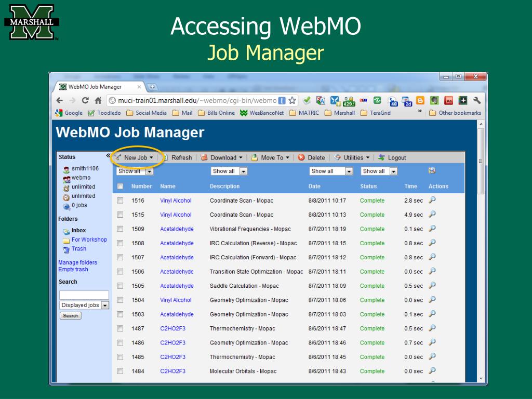Screen dimensions: 532x399
Task: Open the Date filter Show all dropdown
Action: 331,171
